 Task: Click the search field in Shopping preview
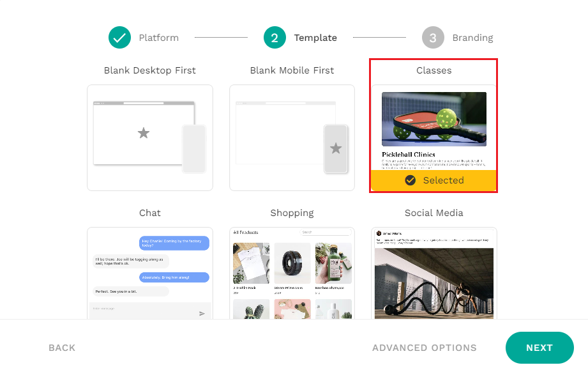(x=325, y=233)
